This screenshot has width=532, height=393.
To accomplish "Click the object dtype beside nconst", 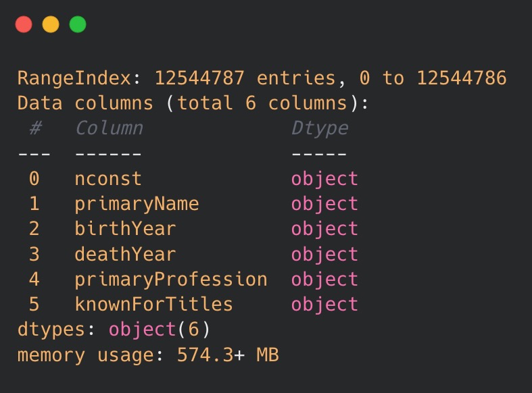I will [x=324, y=179].
